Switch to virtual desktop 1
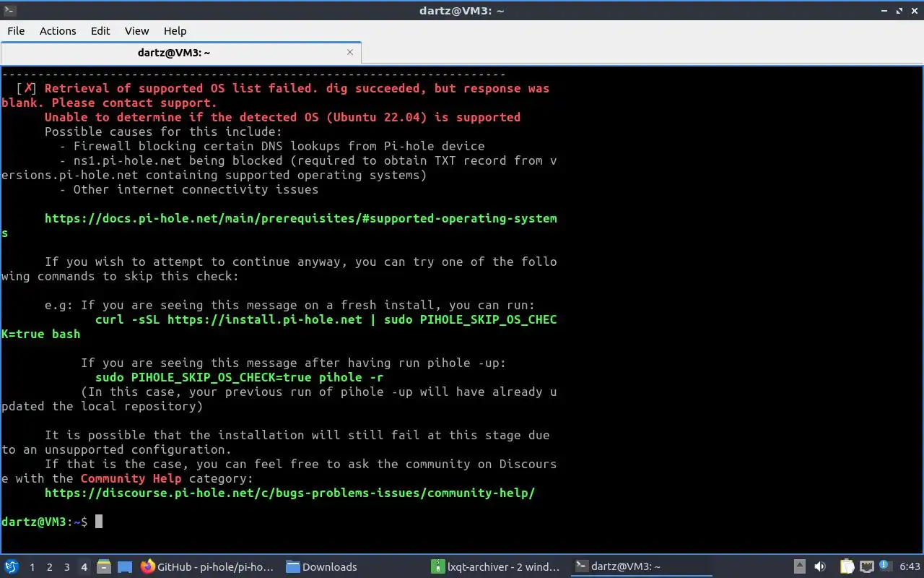This screenshot has height=578, width=924. (32, 567)
